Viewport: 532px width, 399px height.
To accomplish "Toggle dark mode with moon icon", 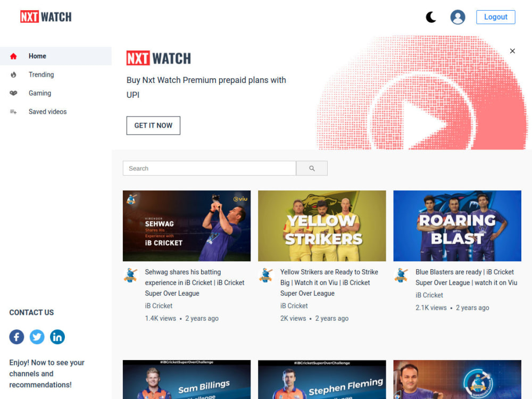I will point(431,17).
